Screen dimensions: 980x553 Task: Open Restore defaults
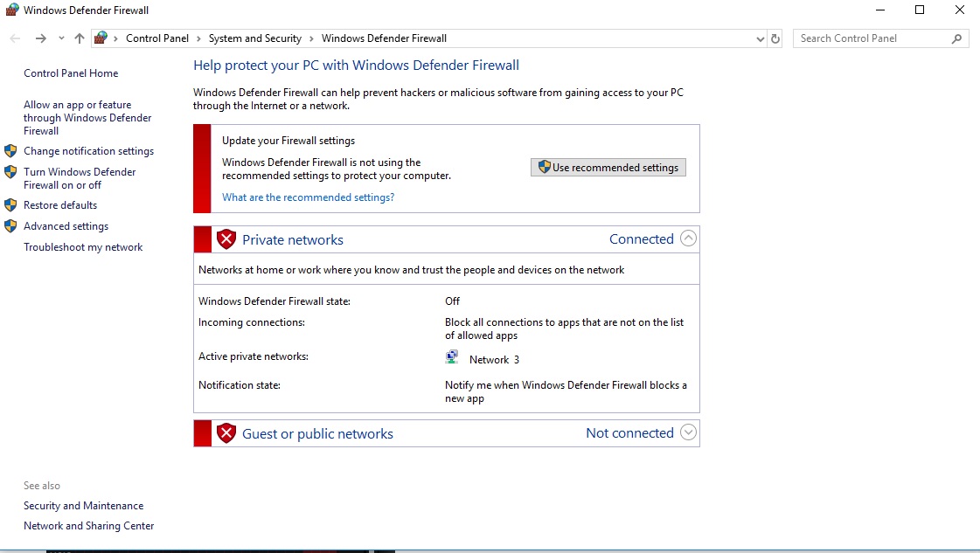coord(60,205)
